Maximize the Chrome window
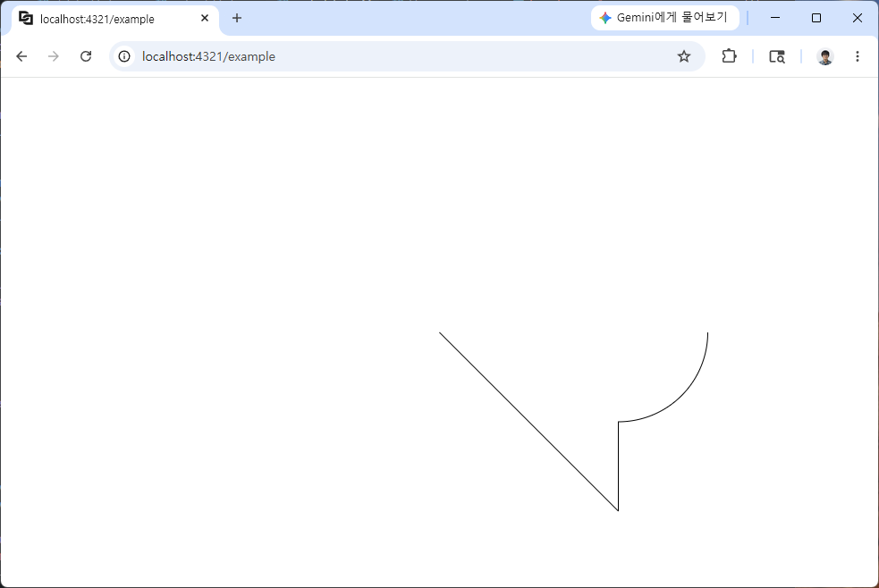This screenshot has width=879, height=588. click(816, 18)
